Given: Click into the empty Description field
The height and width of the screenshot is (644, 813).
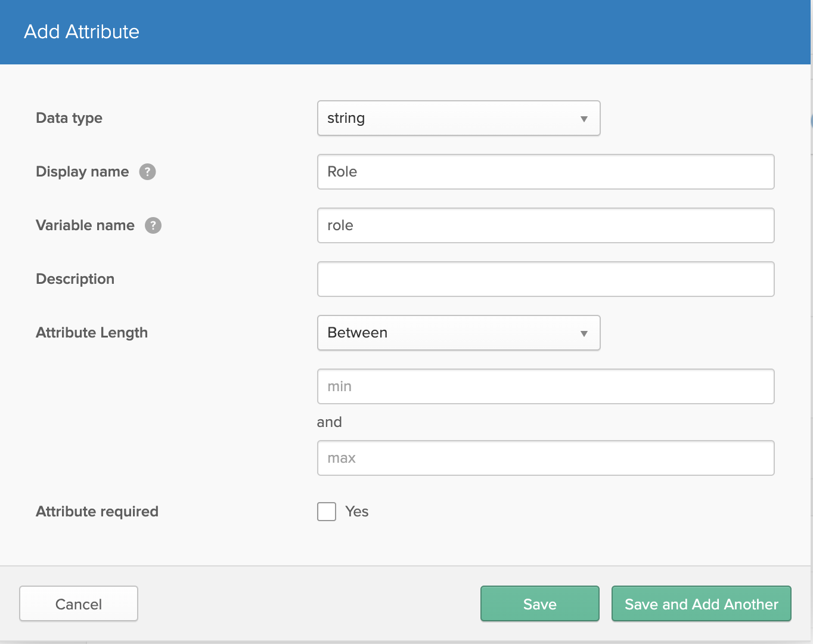Looking at the screenshot, I should [546, 279].
